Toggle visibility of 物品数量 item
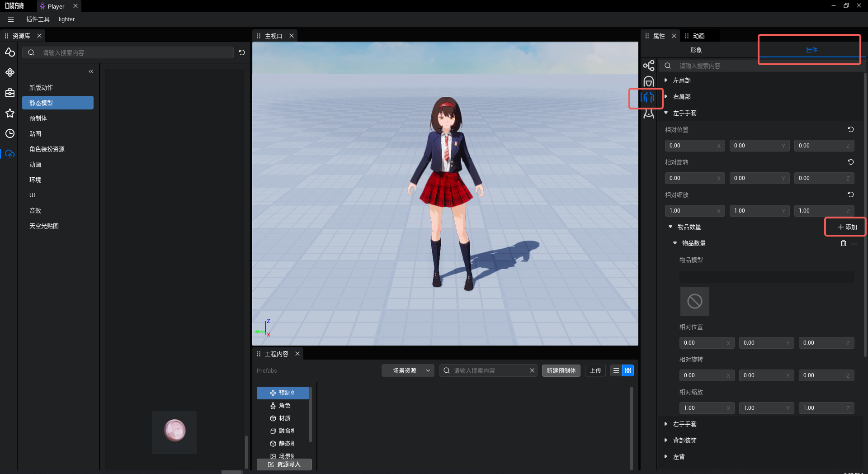 pos(854,243)
